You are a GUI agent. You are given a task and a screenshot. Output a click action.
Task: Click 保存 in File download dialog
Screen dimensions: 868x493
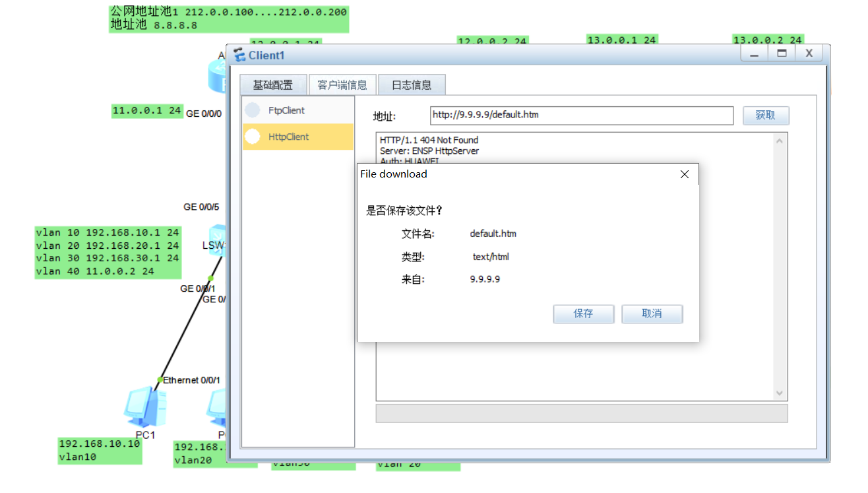tap(584, 314)
